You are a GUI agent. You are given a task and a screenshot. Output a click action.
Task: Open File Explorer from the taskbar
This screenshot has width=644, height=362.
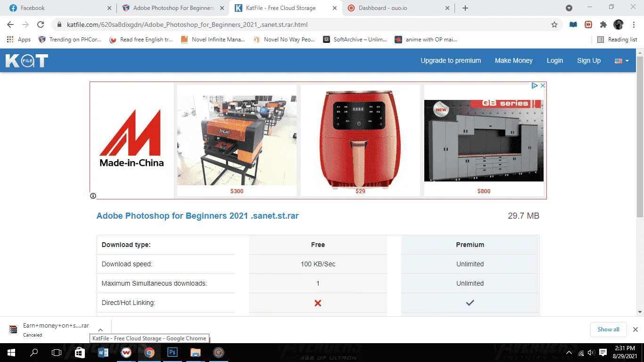195,353
